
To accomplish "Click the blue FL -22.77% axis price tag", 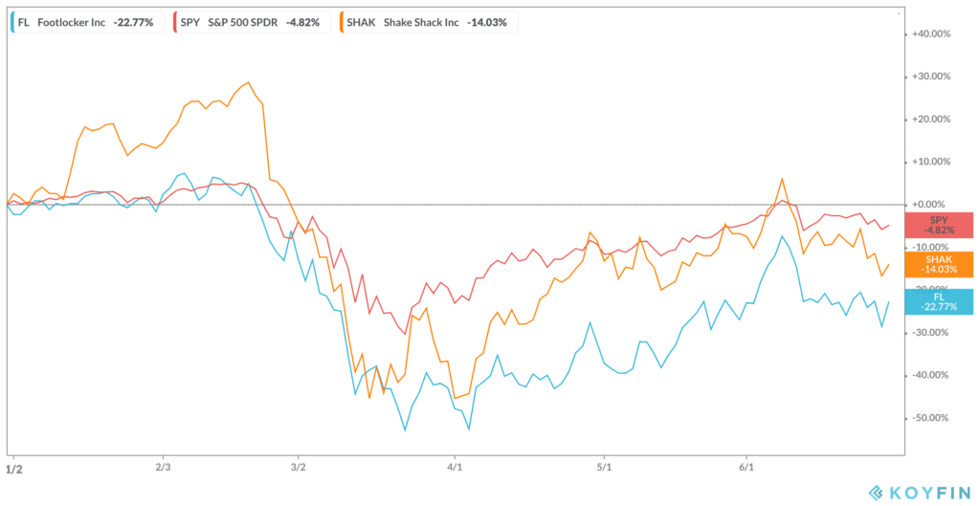I will (939, 301).
